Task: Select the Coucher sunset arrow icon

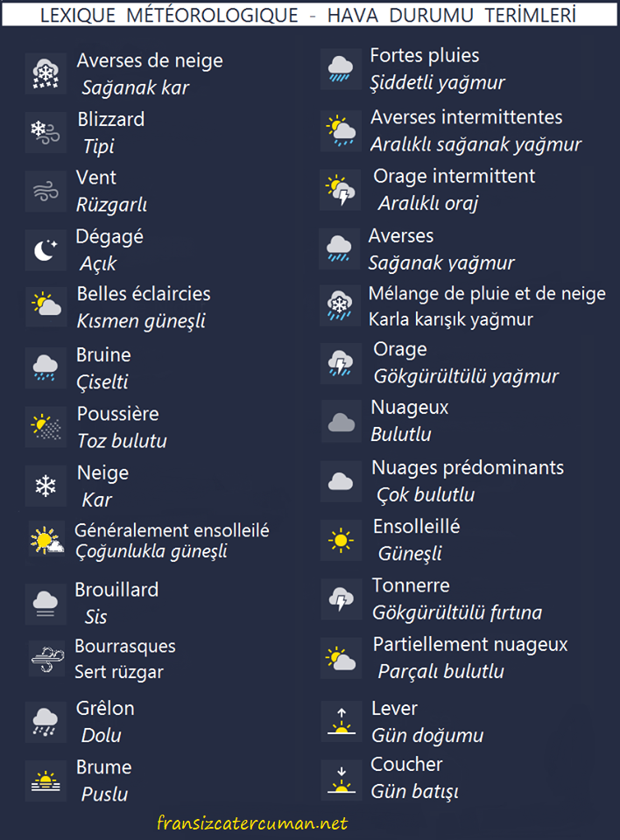Action: (x=342, y=780)
